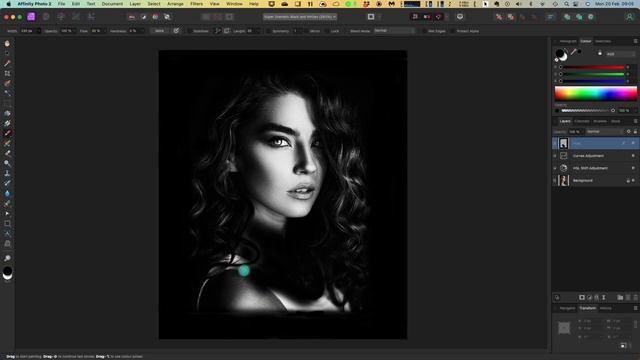Viewport: 640px width, 360px height.
Task: Open the Document menu
Action: pyautogui.click(x=112, y=4)
